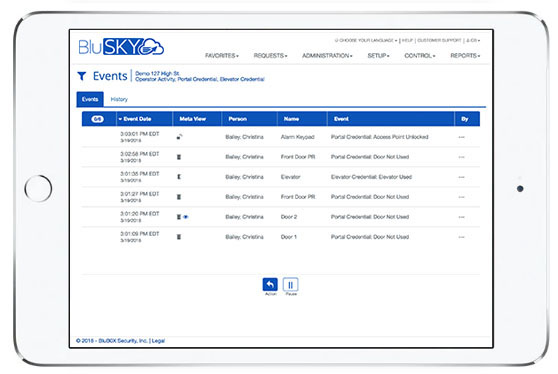Viewport: 558px width, 374px height.
Task: Open the Requests dropdown menu
Action: [x=270, y=56]
